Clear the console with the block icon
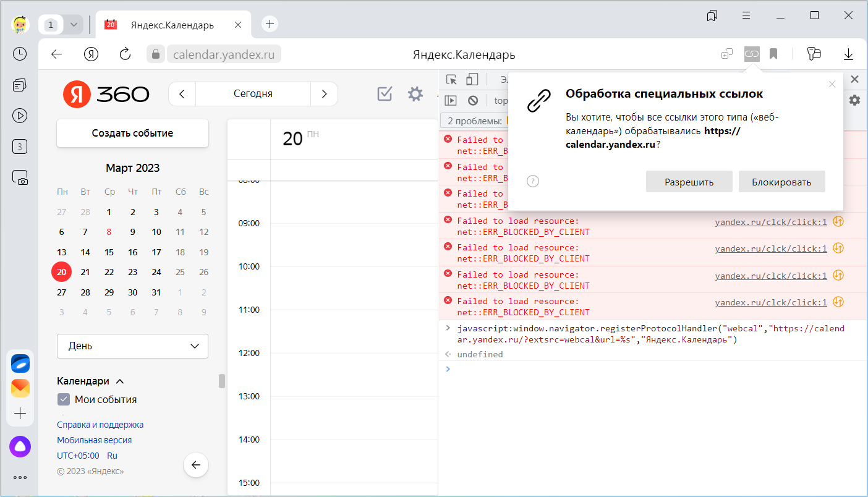The image size is (868, 497). pyautogui.click(x=473, y=100)
